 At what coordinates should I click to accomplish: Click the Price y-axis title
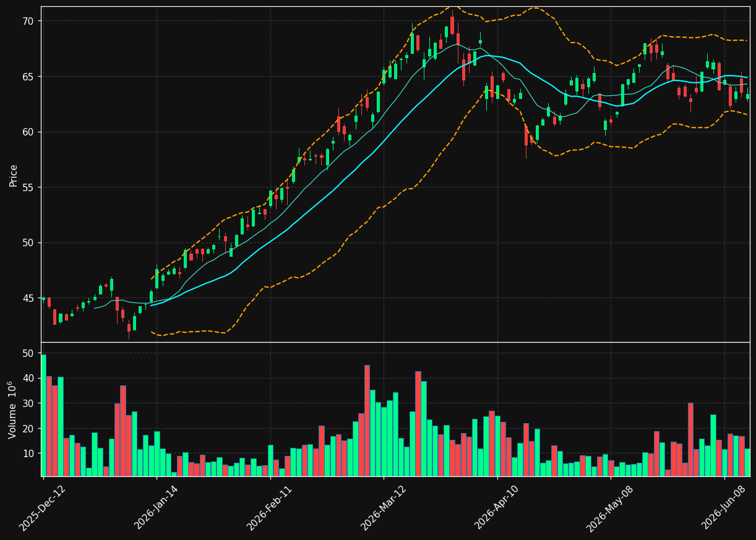tap(14, 176)
